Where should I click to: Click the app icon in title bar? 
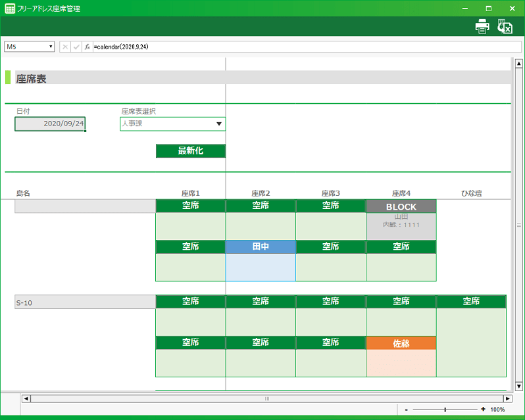coord(9,8)
